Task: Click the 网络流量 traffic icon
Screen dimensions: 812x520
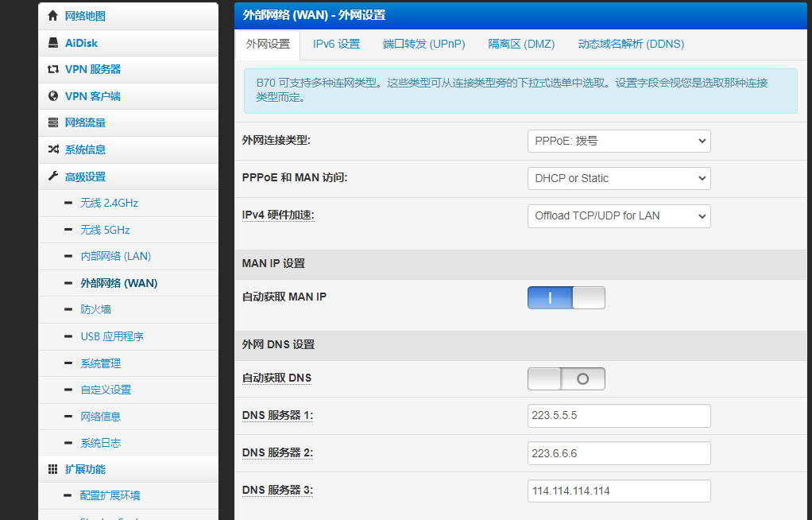Action: [x=52, y=122]
